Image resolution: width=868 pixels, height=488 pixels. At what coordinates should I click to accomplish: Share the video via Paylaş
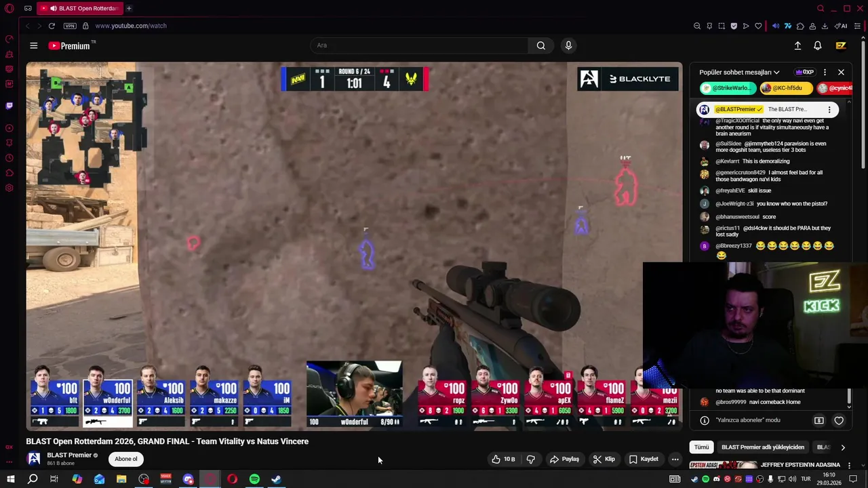click(x=564, y=460)
